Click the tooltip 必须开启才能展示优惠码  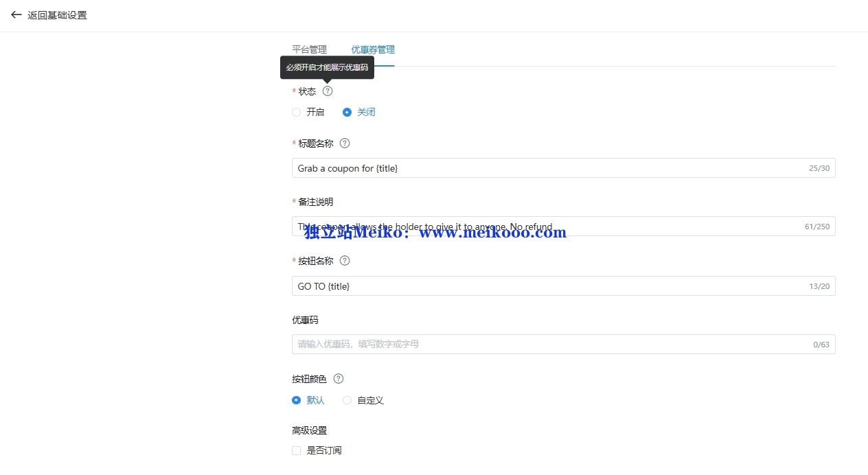[x=328, y=68]
